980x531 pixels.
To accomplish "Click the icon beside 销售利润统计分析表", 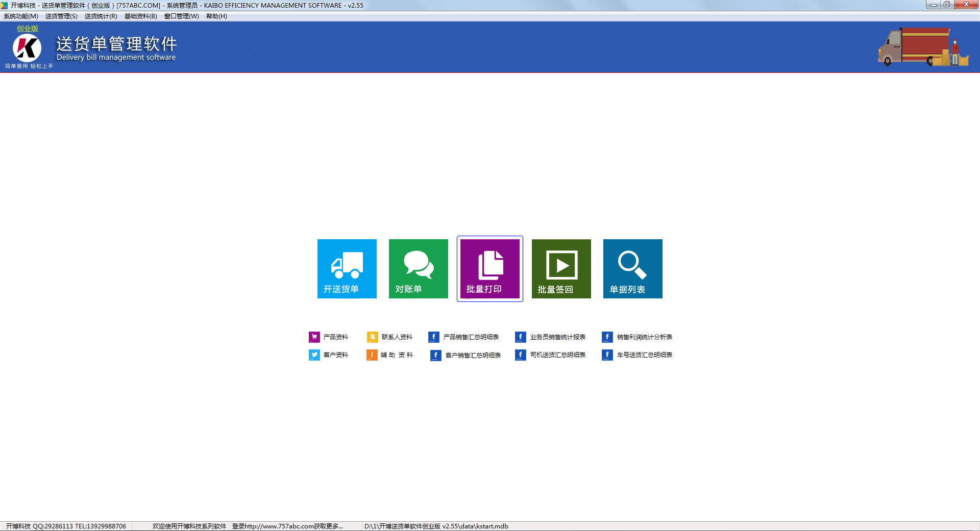I will pyautogui.click(x=607, y=337).
